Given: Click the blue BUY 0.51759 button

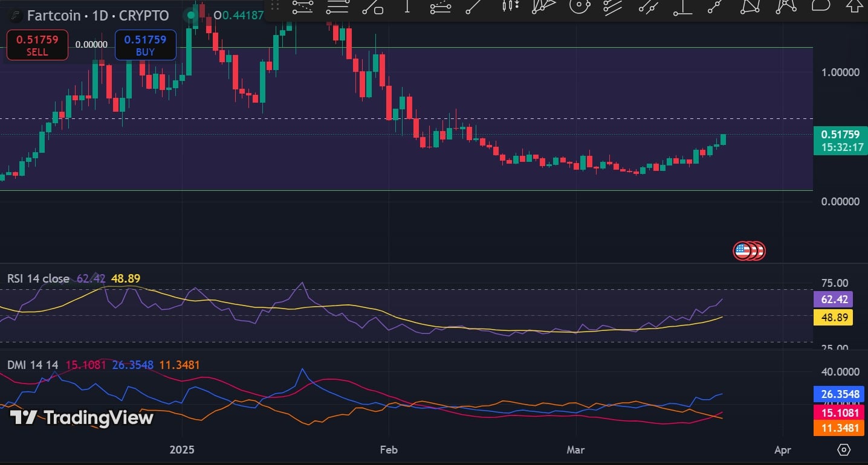Looking at the screenshot, I should [x=145, y=45].
